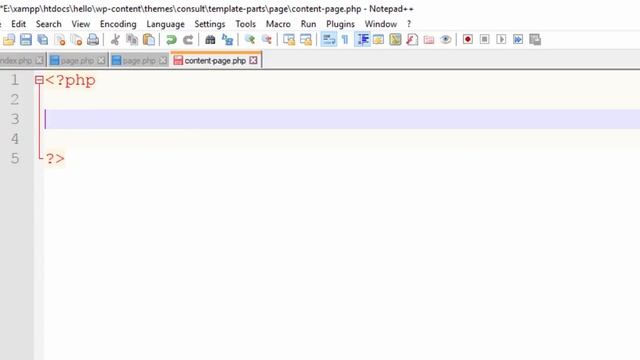Image resolution: width=640 pixels, height=360 pixels.
Task: Open the Language menu
Action: pos(165,24)
